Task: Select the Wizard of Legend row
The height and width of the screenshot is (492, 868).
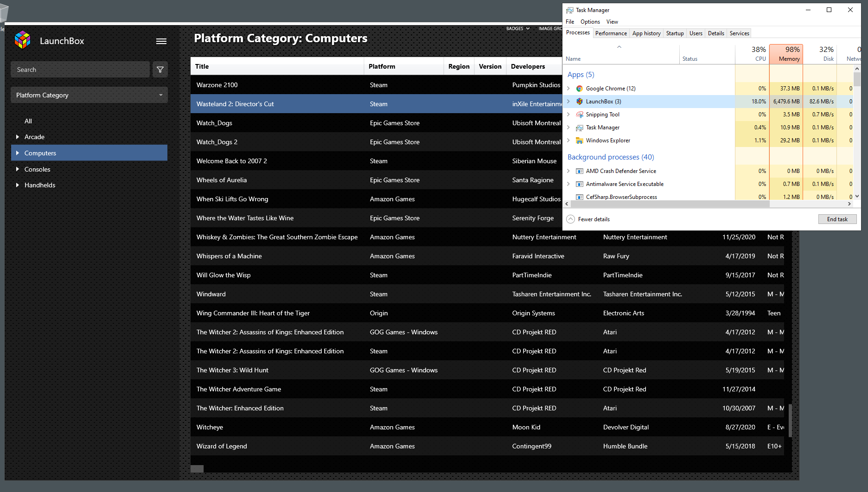Action: pos(487,446)
